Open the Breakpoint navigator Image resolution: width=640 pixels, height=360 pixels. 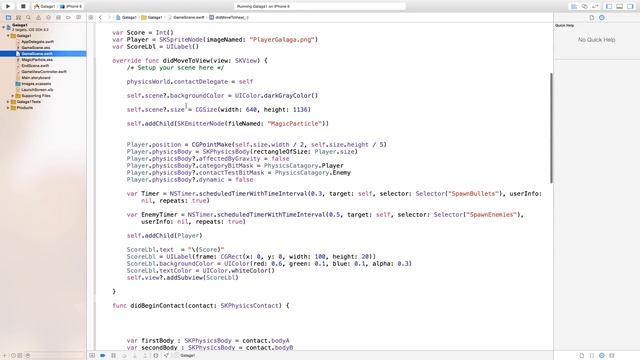point(68,18)
